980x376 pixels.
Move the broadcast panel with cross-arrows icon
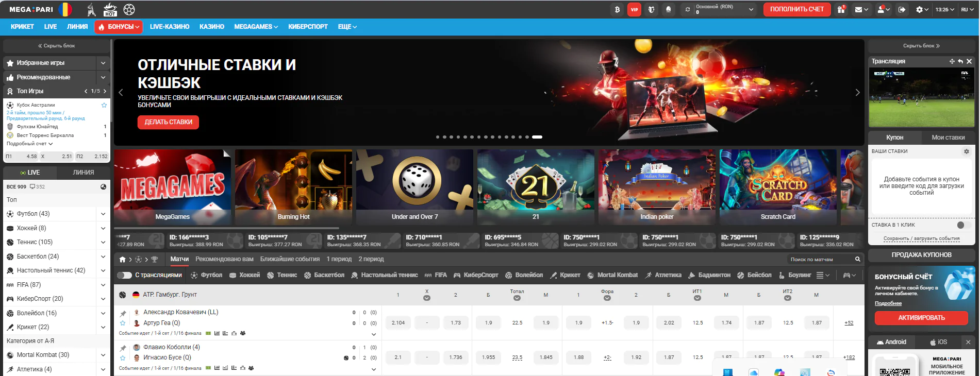click(x=952, y=61)
